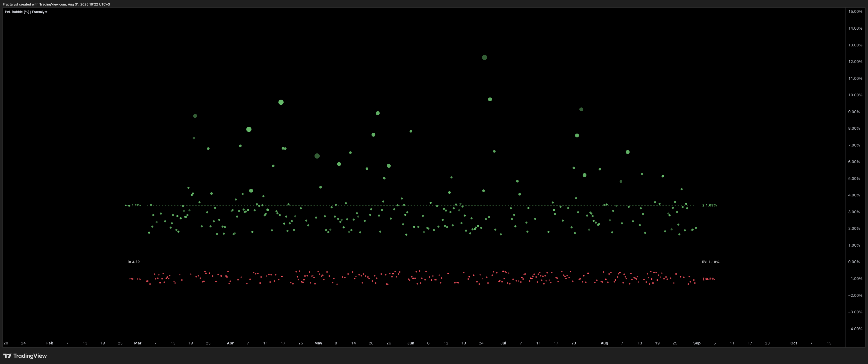868x364 pixels.
Task: Click the Sep label on the time axis
Action: 697,343
